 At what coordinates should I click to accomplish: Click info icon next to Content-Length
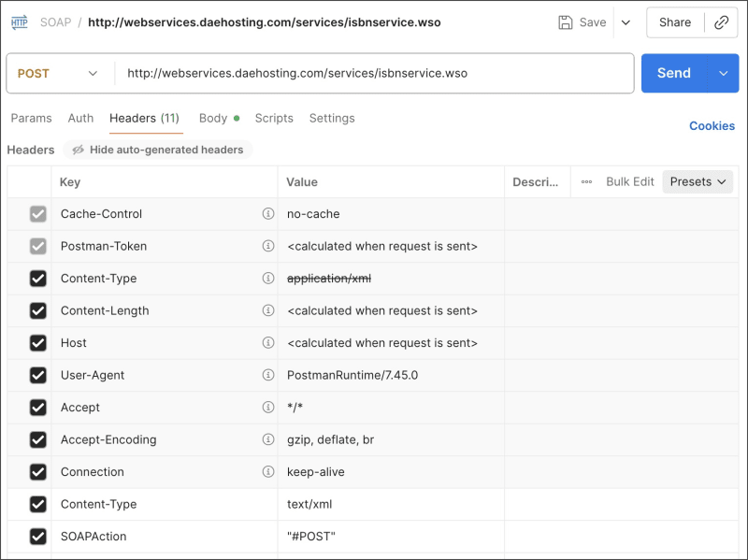(268, 310)
